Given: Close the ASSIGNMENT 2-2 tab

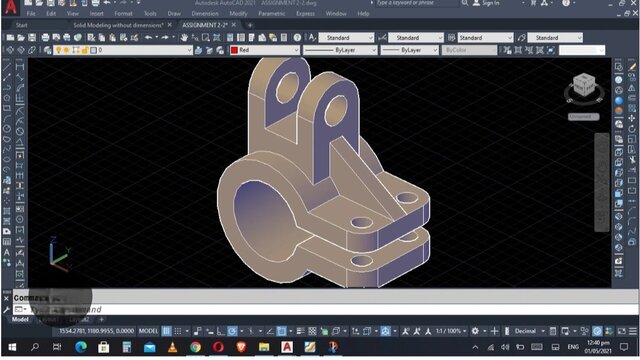Looking at the screenshot, I should pyautogui.click(x=234, y=25).
